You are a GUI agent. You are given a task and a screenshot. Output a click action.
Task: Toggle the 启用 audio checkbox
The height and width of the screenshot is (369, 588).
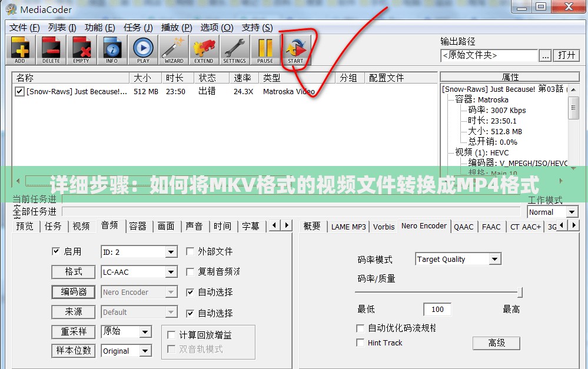point(56,251)
